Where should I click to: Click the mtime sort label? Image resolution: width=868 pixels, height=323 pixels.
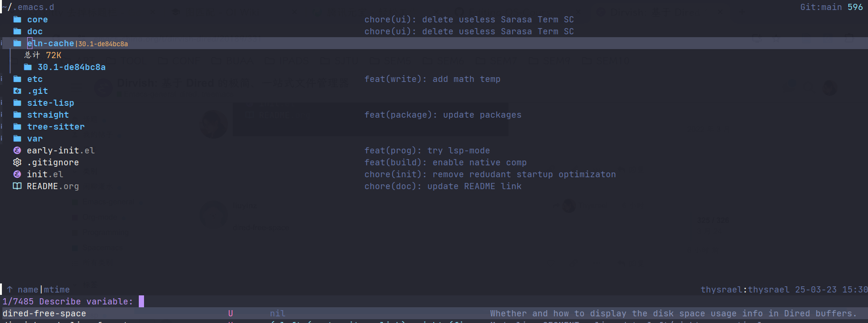click(57, 290)
